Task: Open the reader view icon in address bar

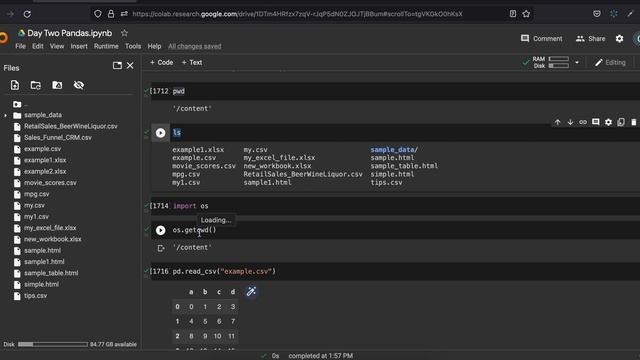Action: tap(513, 14)
